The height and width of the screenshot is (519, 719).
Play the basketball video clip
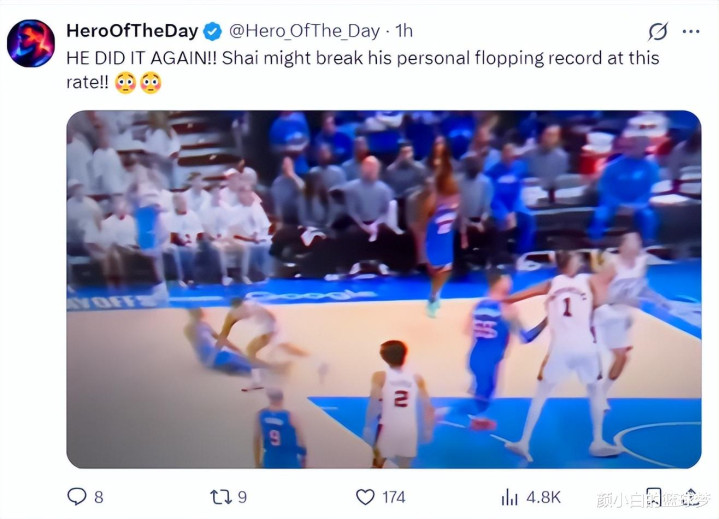[384, 289]
